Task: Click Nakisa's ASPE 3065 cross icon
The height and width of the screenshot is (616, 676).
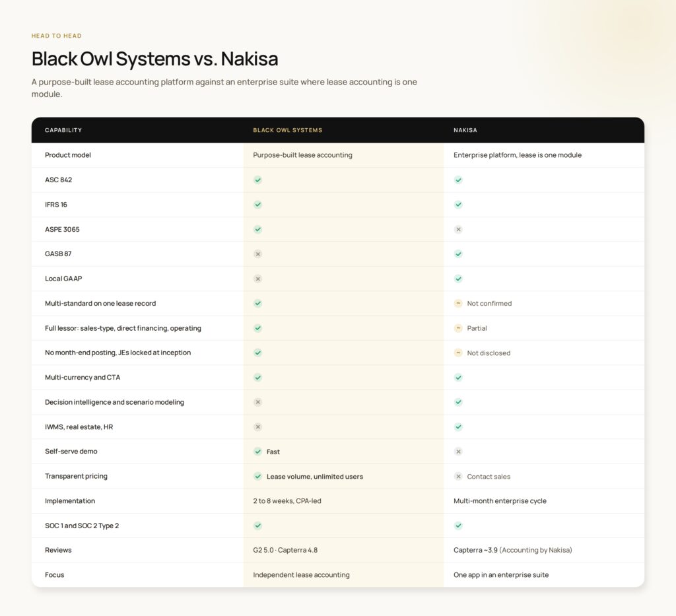Action: point(458,229)
